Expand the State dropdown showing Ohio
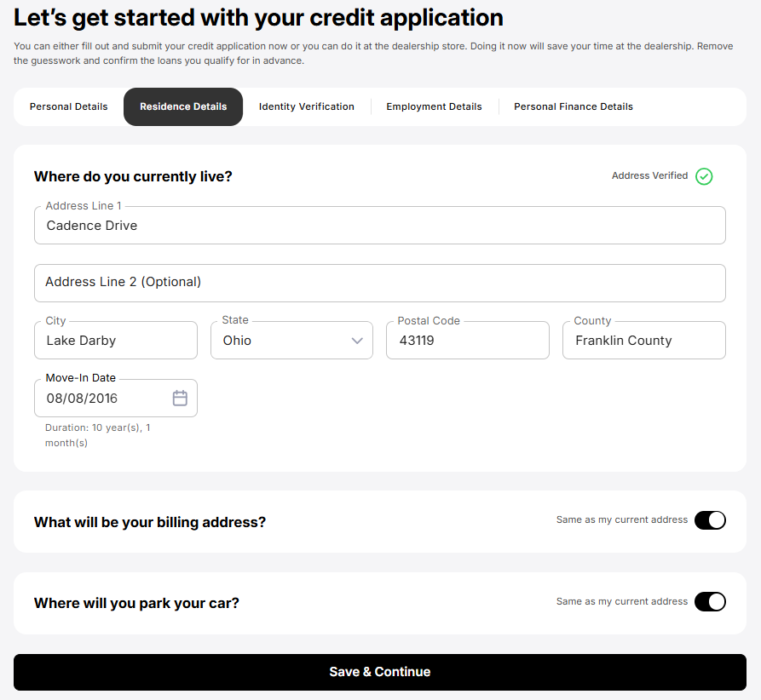This screenshot has width=761, height=700. coord(291,340)
